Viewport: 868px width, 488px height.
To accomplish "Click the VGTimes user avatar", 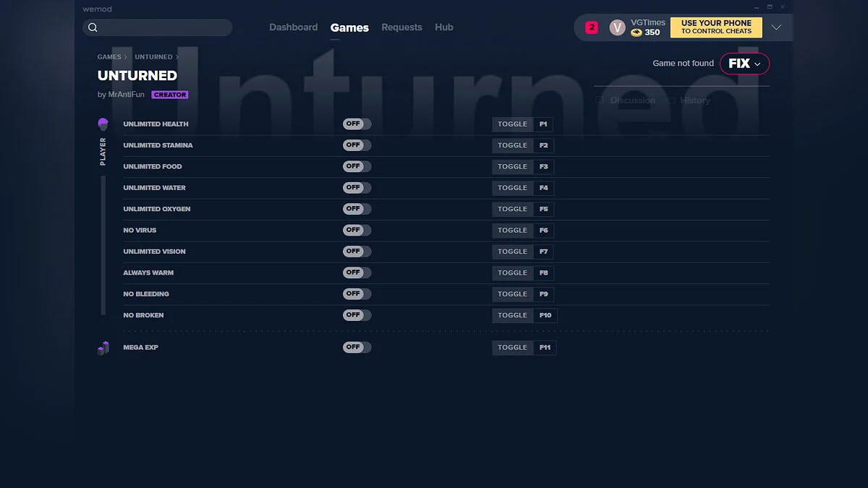I will click(617, 27).
